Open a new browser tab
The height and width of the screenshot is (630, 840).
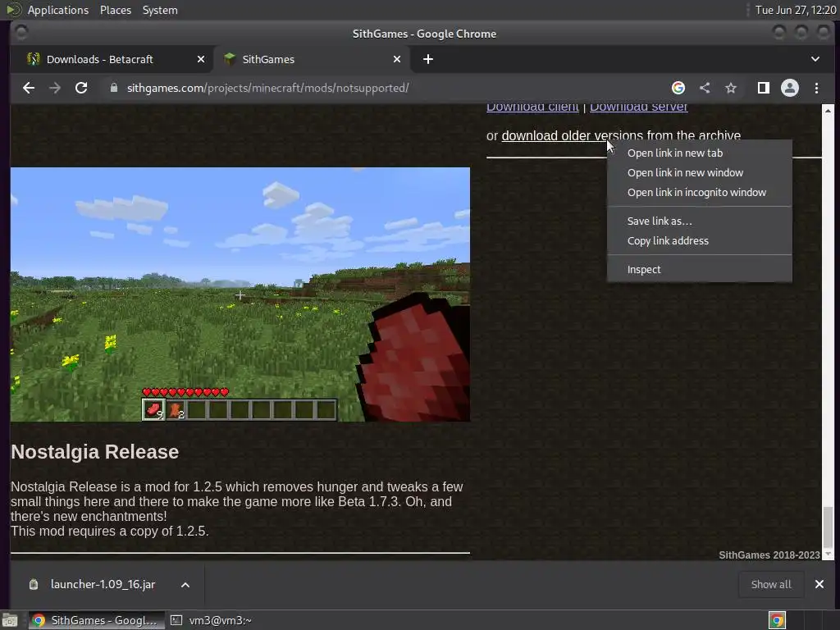coord(428,59)
